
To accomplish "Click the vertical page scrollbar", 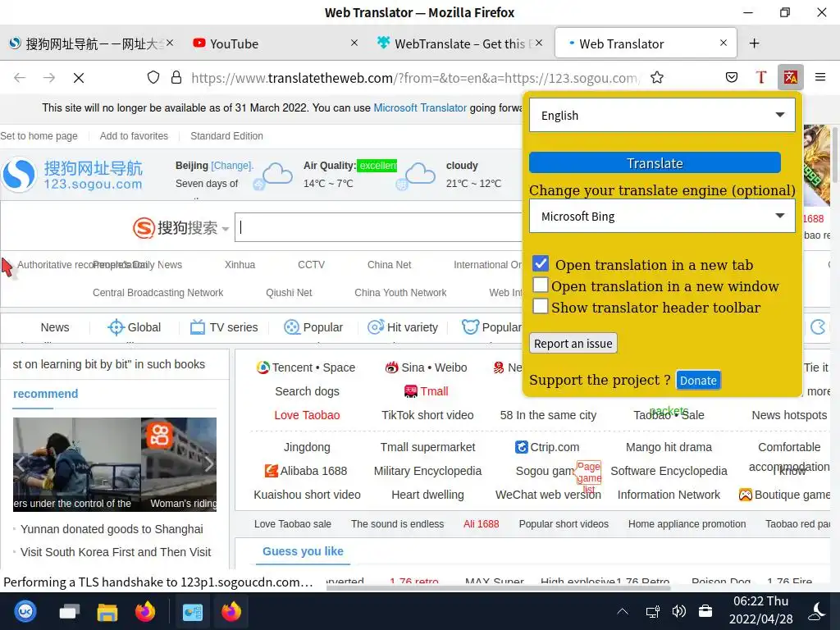I will [836, 155].
